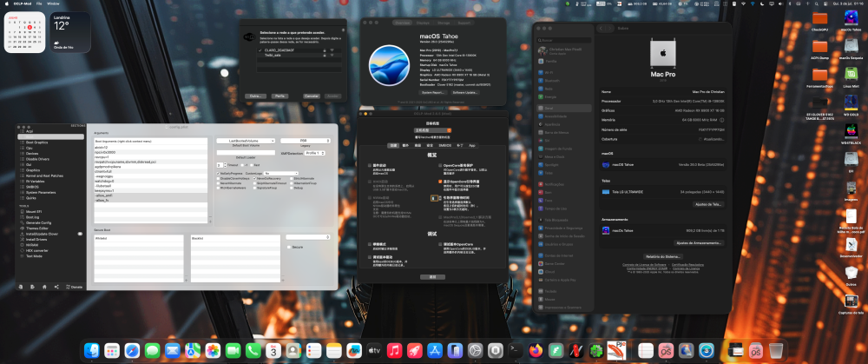
Task: Open Window menu in menu bar
Action: tap(53, 3)
